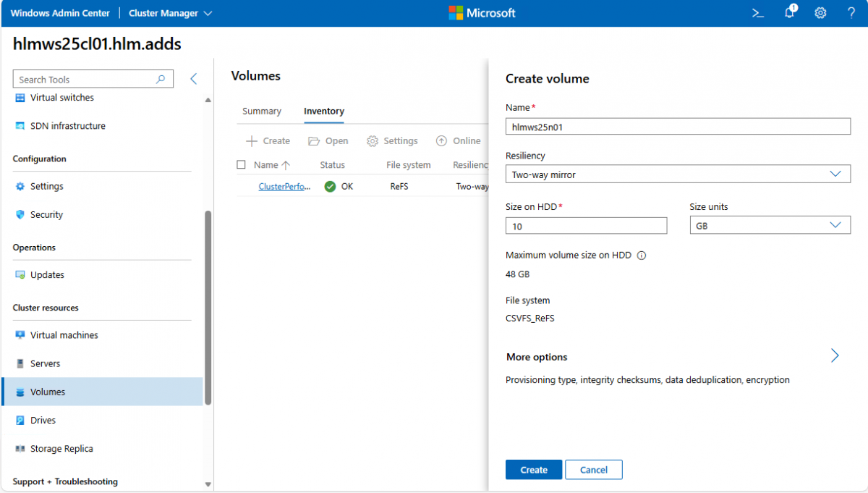
Task: Open Storage Replica tool
Action: pyautogui.click(x=61, y=449)
